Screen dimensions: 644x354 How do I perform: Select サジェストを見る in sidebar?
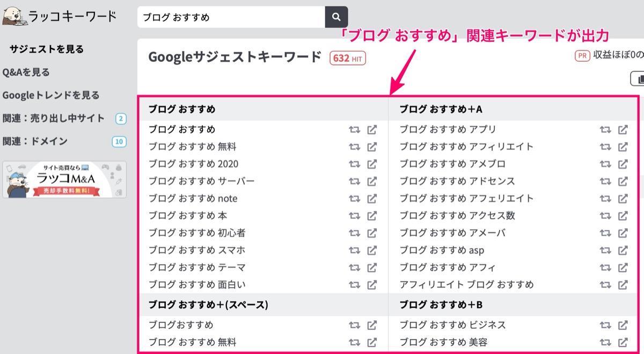(47, 49)
